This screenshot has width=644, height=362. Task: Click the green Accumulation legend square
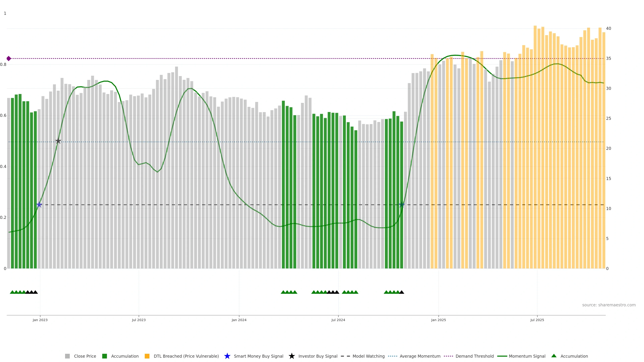(x=104, y=356)
